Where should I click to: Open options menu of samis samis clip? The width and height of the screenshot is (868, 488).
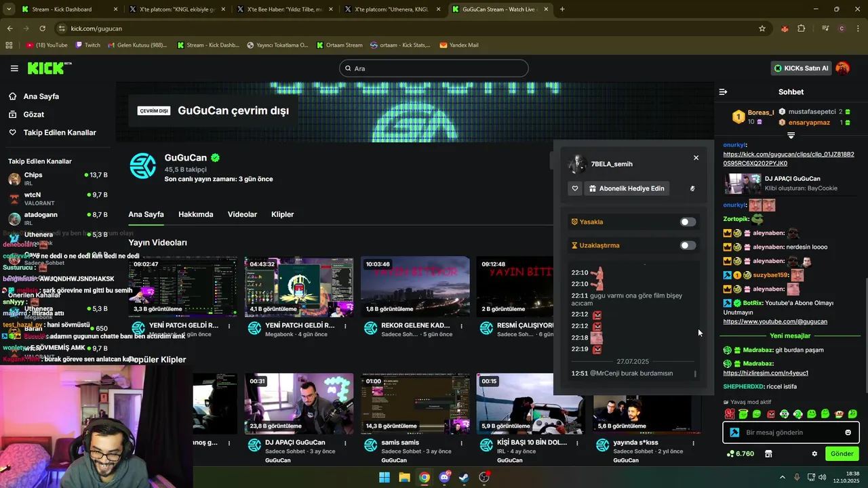(x=461, y=443)
